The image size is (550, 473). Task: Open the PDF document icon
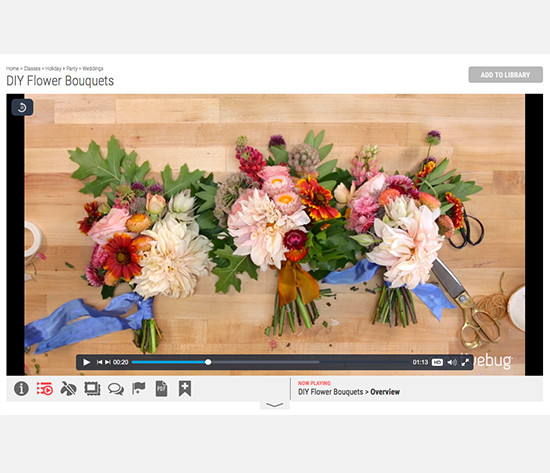tap(161, 389)
